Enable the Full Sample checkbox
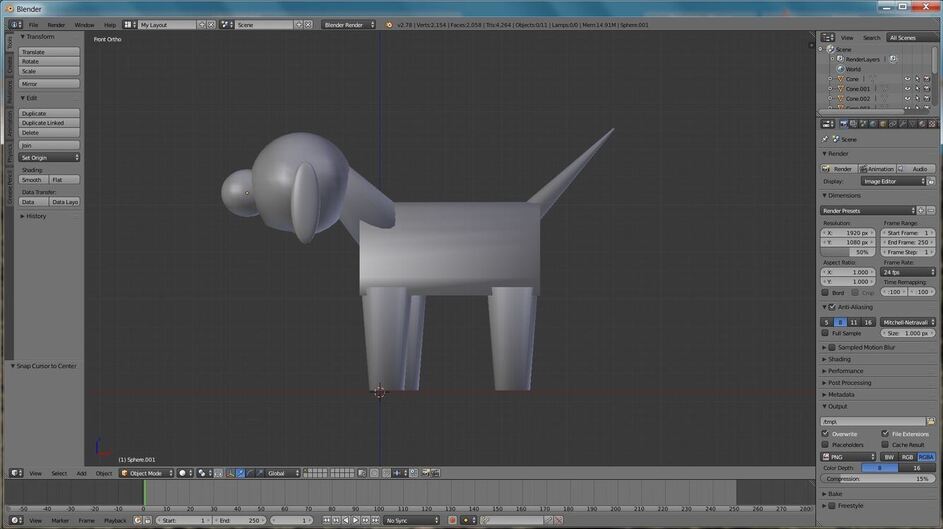This screenshot has width=943, height=529. [x=825, y=333]
